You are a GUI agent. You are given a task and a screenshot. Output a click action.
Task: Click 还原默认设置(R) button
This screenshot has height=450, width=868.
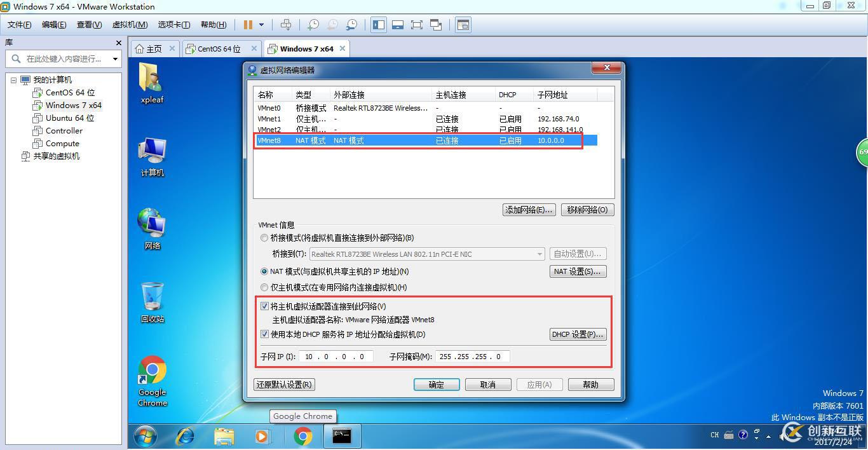[x=284, y=385]
